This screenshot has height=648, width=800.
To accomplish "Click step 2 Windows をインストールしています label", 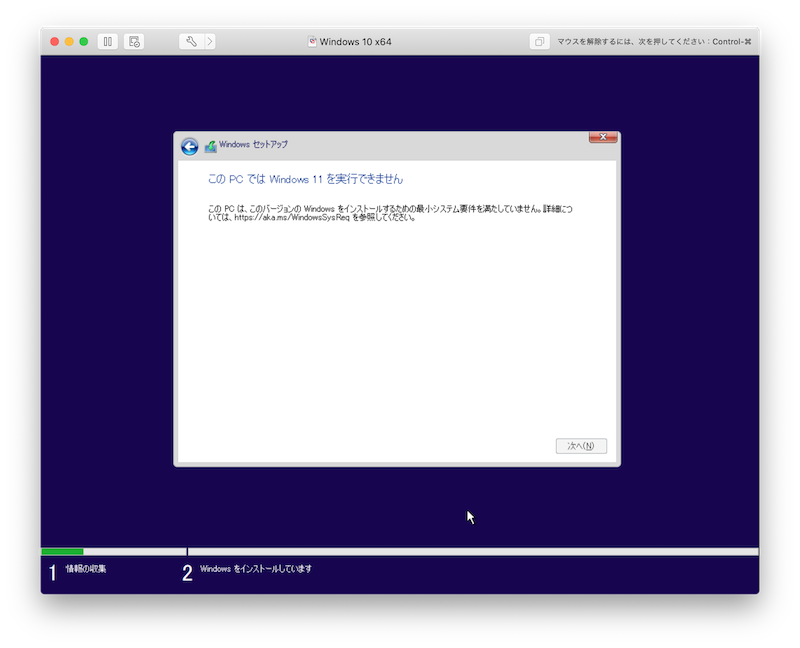I will pos(256,569).
